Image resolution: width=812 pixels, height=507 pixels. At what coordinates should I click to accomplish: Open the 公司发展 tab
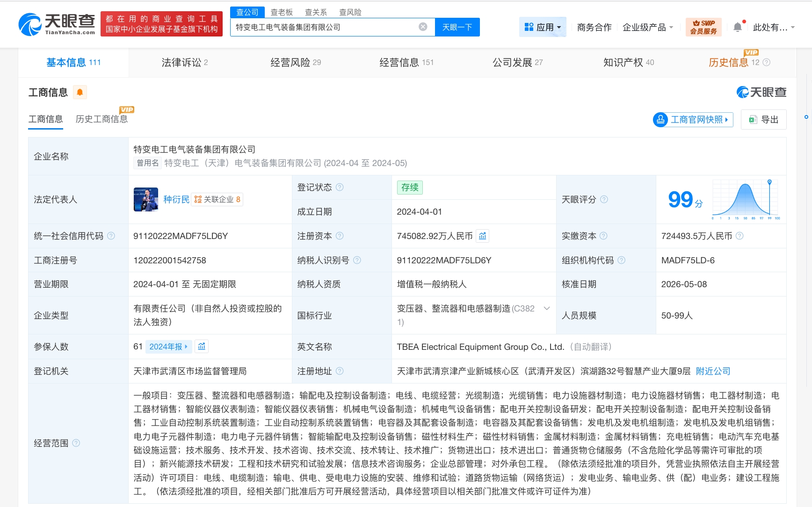point(517,62)
